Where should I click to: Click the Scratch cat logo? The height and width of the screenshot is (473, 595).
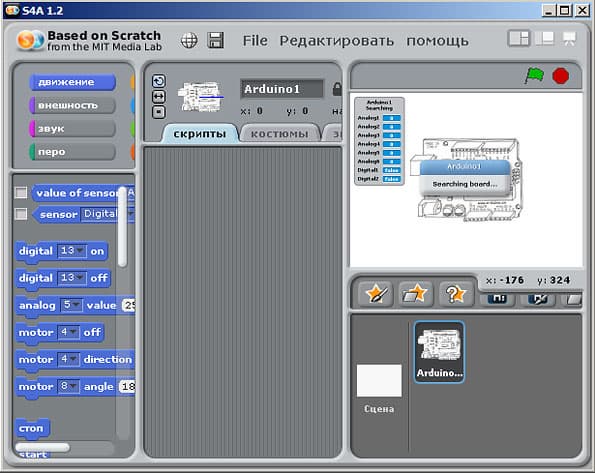click(30, 41)
